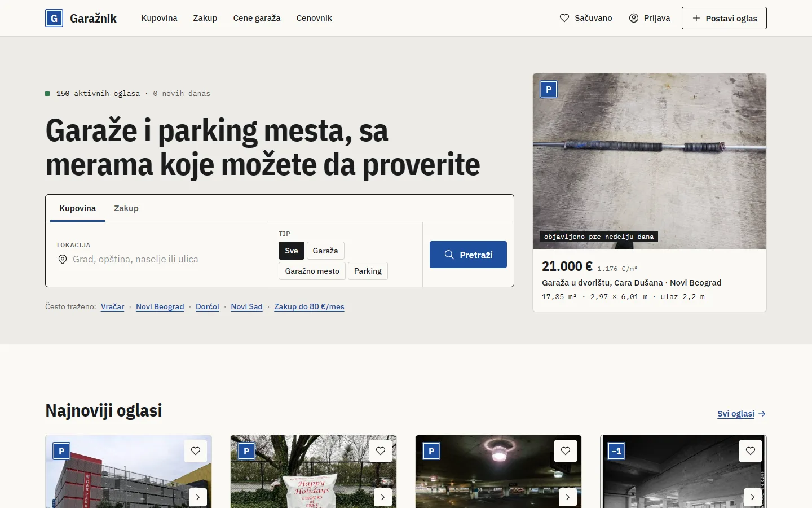The height and width of the screenshot is (508, 812).
Task: Open Garaža u dvorištu, Cara Dušana title
Action: pyautogui.click(x=632, y=283)
